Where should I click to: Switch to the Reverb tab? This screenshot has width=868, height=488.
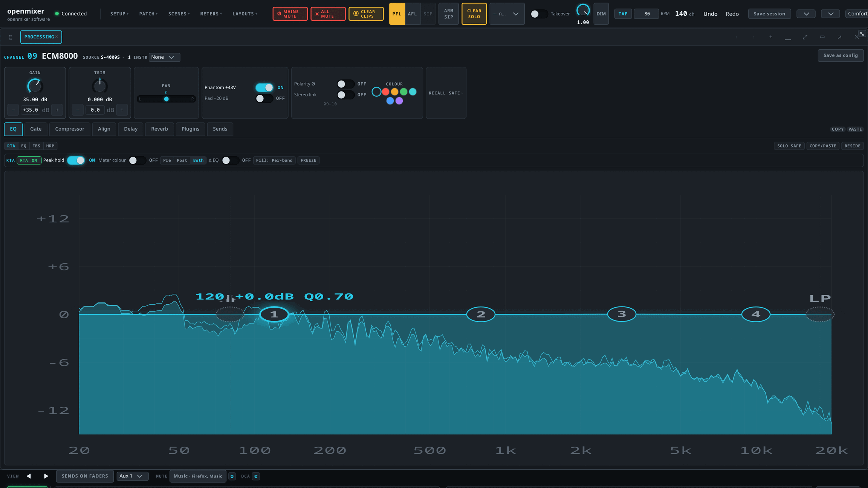[x=159, y=129]
